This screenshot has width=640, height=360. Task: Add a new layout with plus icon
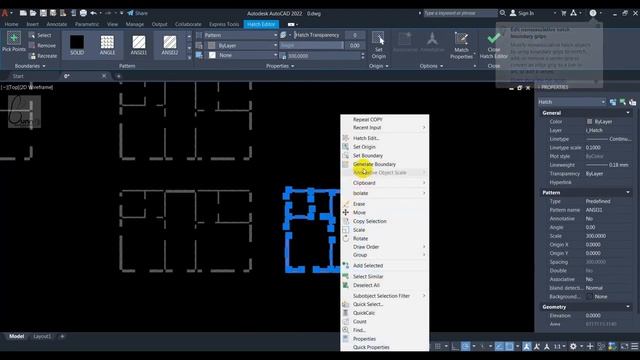pyautogui.click(x=62, y=336)
